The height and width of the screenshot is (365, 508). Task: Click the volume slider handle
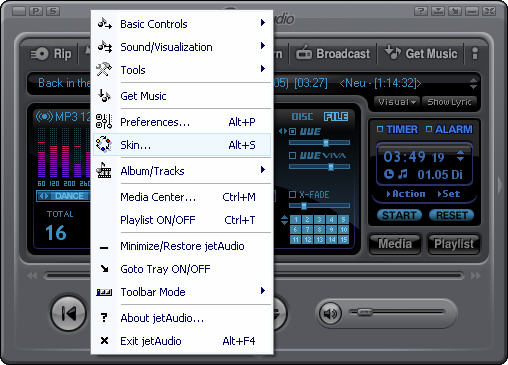[x=364, y=312]
